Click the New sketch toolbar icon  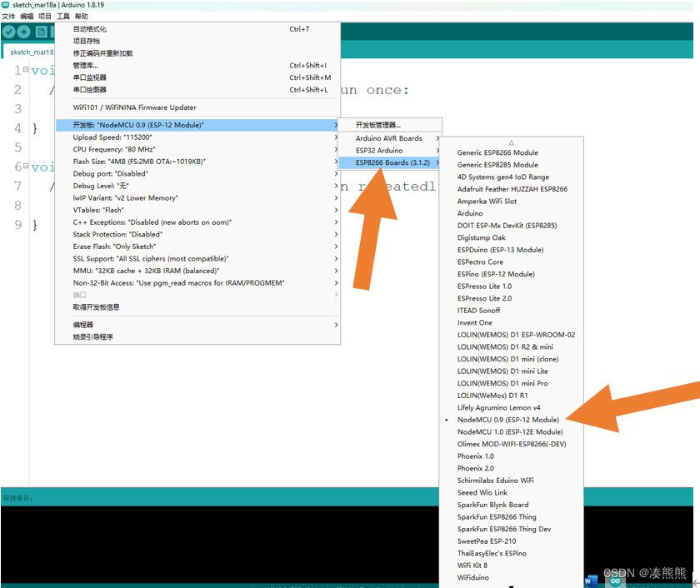(x=41, y=32)
